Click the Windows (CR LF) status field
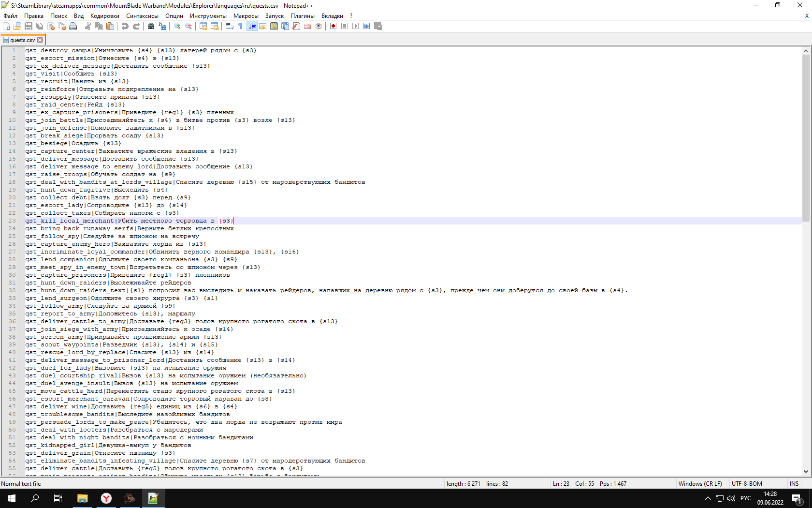Screen dimensions: 812x508 click(x=700, y=484)
